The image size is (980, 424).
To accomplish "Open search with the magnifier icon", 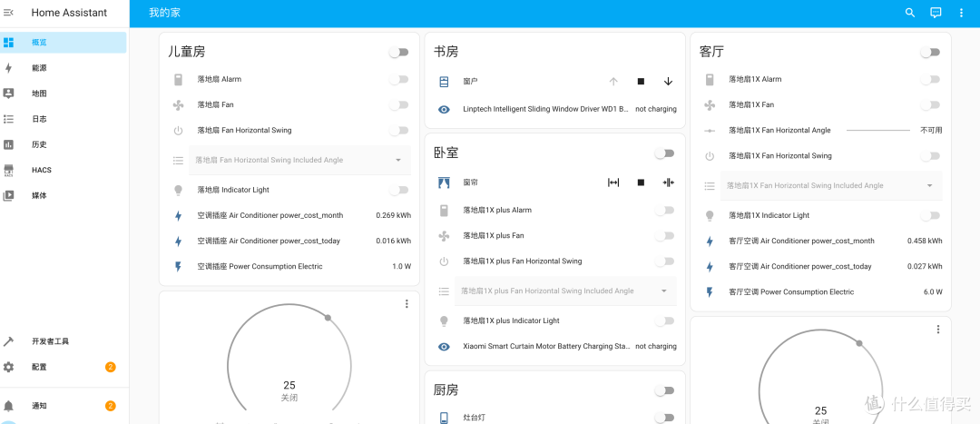I will 910,13.
